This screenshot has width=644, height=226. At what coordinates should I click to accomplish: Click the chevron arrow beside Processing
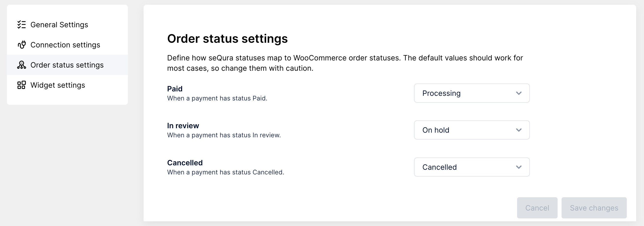coord(519,93)
